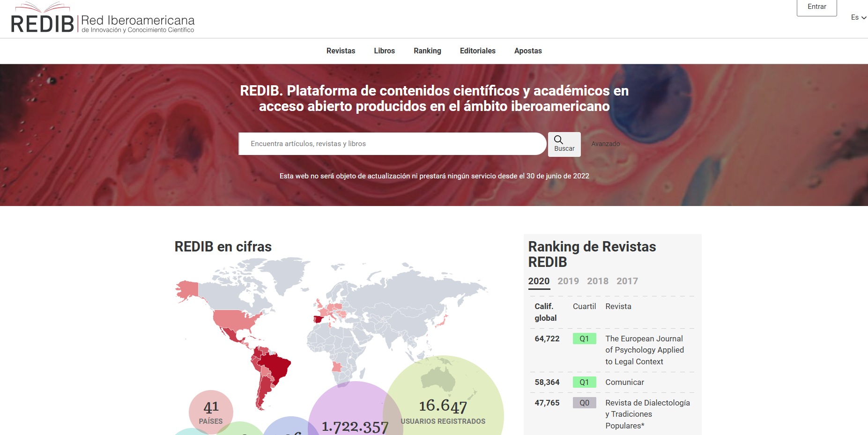Screen dimensions: 868x435
Task: Click the magnifying glass search icon
Action: pos(559,139)
